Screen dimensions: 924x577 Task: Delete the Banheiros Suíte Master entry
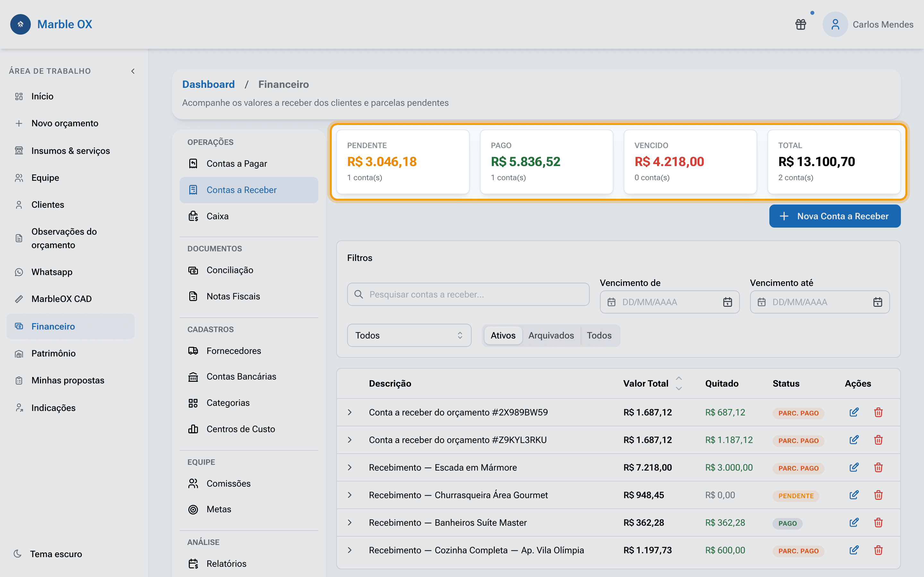pyautogui.click(x=878, y=523)
